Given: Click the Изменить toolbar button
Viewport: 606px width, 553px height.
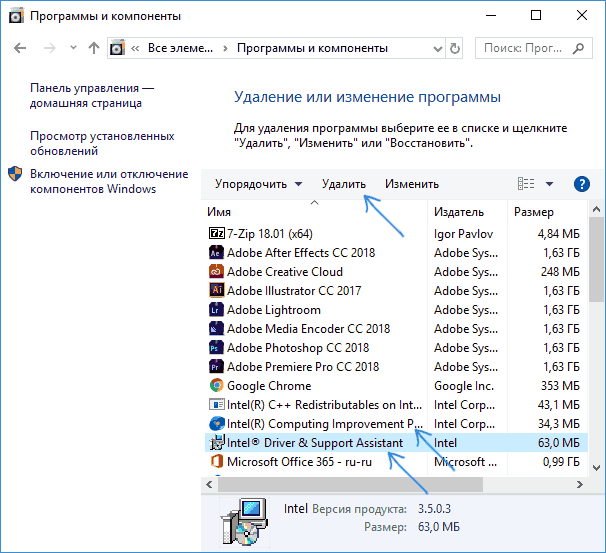Looking at the screenshot, I should [x=412, y=184].
